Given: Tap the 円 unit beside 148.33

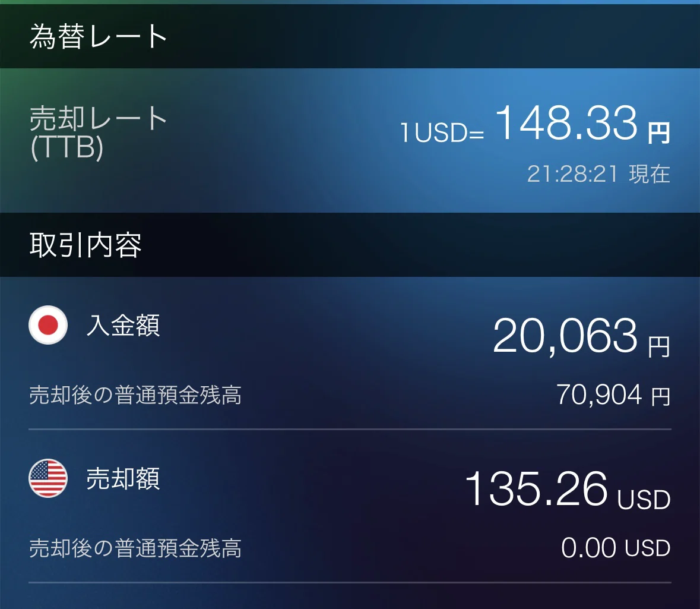Looking at the screenshot, I should tap(659, 132).
